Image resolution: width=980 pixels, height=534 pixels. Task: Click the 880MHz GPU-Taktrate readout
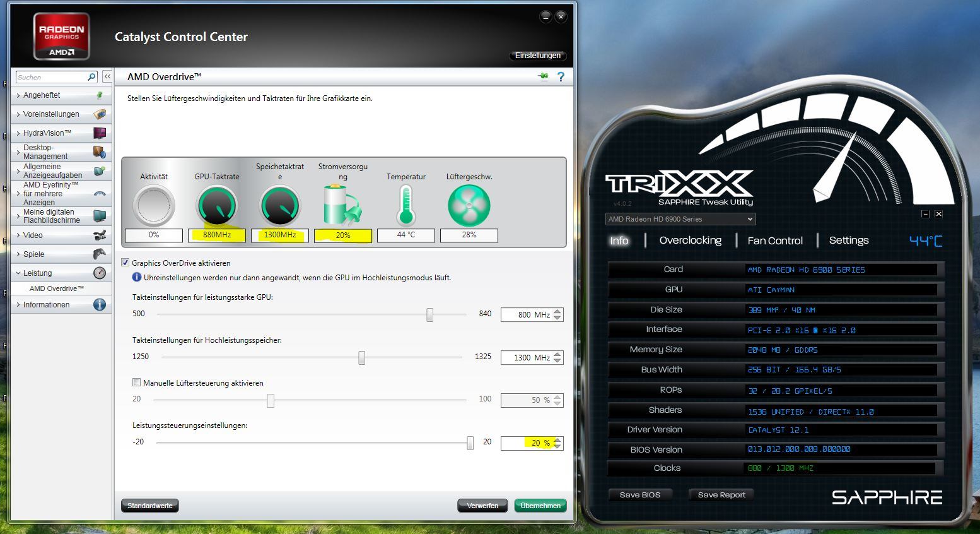(217, 235)
